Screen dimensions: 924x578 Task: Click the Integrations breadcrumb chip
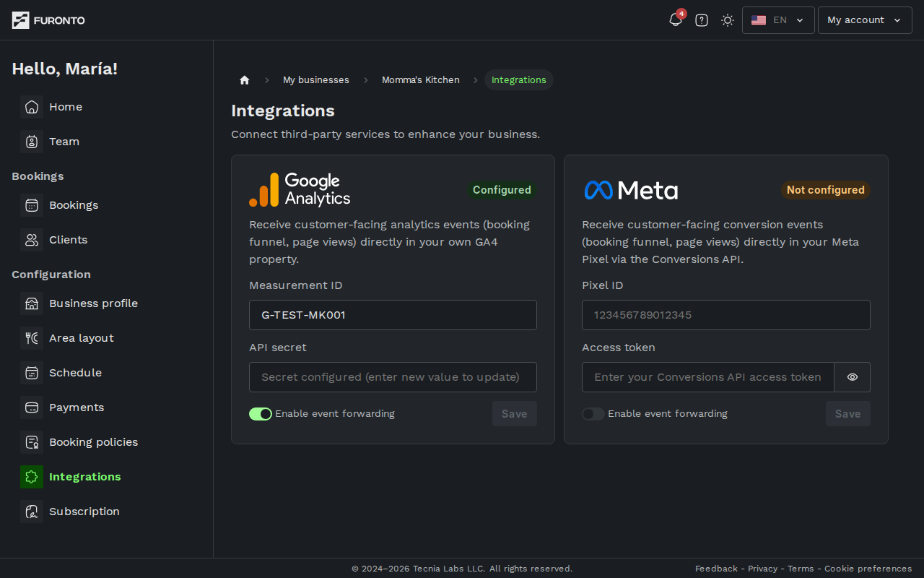519,80
